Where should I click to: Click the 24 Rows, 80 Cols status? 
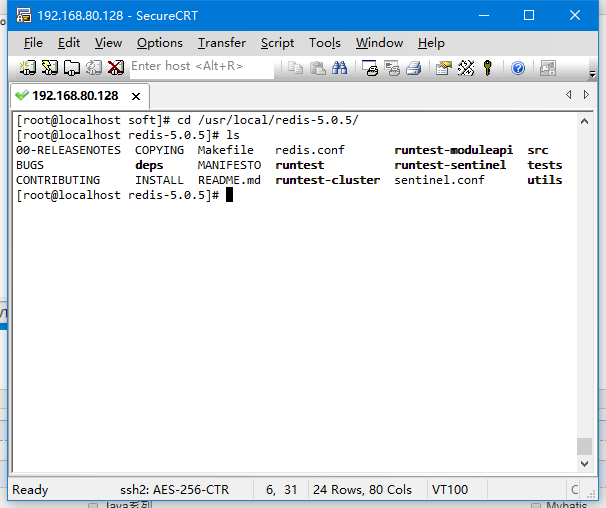[362, 490]
